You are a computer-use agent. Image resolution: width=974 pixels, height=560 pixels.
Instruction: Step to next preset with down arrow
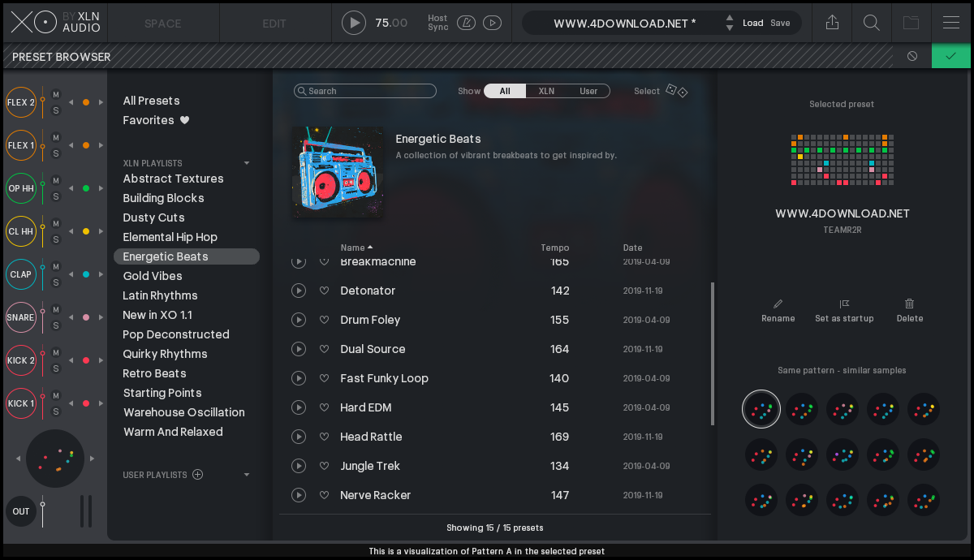point(730,28)
